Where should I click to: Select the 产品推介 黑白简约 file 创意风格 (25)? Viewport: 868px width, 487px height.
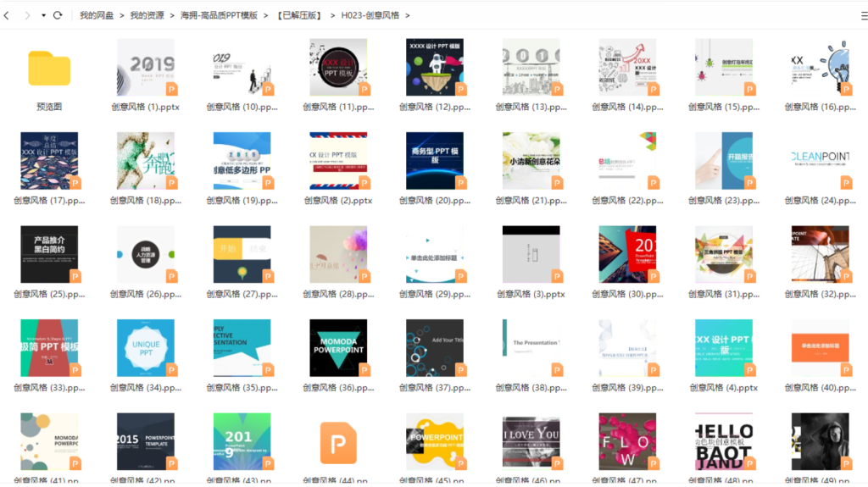[49, 254]
